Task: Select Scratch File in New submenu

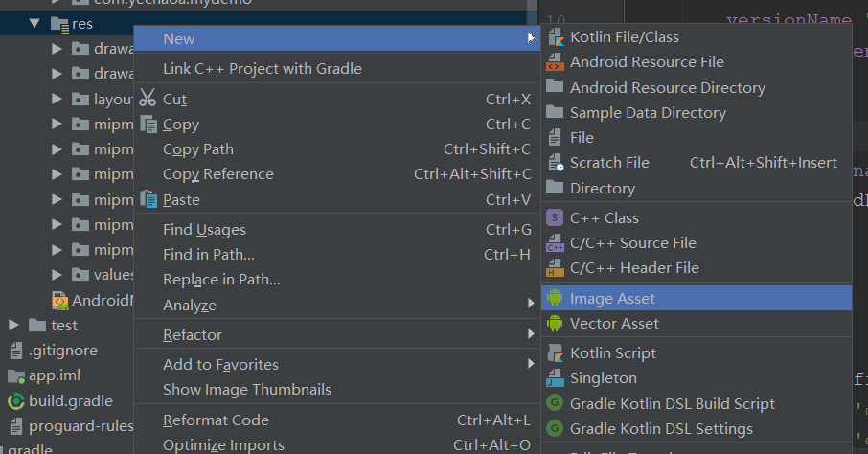Action: coord(697,163)
